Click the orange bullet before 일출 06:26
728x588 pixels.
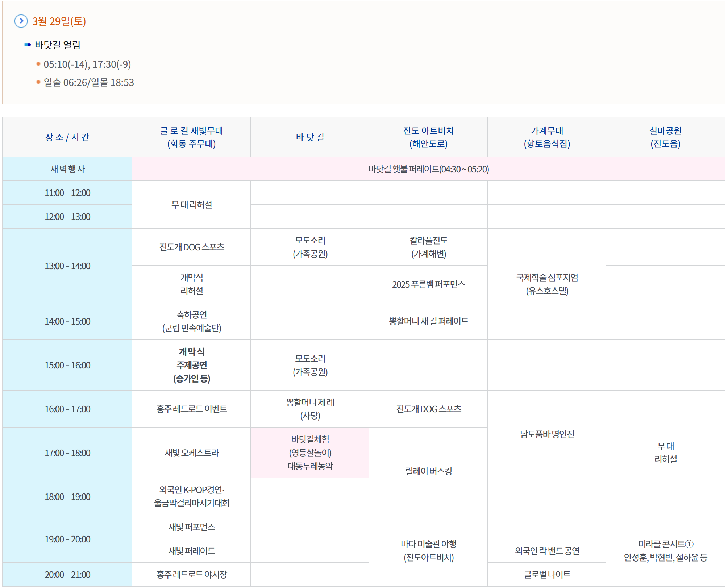[x=38, y=82]
